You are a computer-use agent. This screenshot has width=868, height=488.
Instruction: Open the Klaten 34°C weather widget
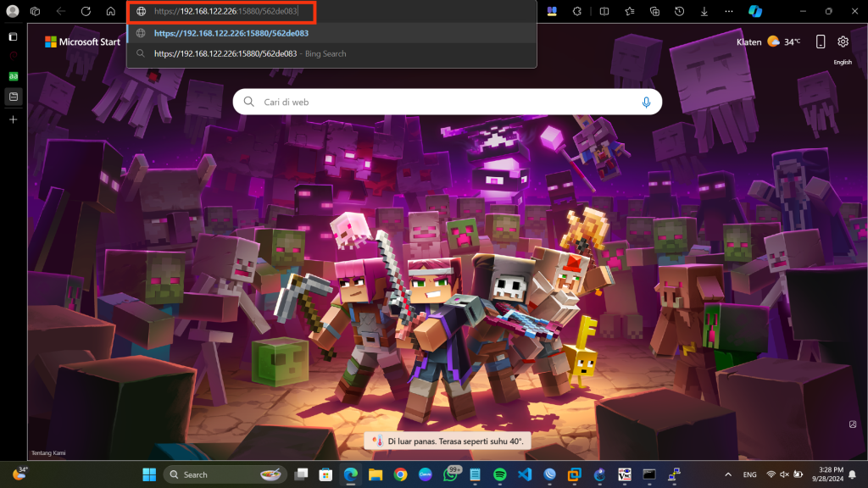(768, 42)
